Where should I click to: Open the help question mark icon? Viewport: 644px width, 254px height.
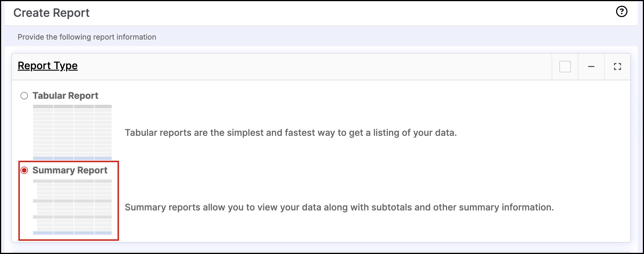pos(621,12)
